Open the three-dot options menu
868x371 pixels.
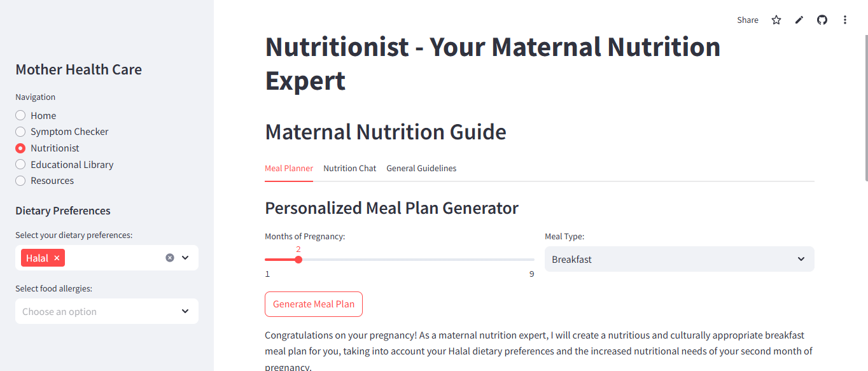[x=845, y=20]
